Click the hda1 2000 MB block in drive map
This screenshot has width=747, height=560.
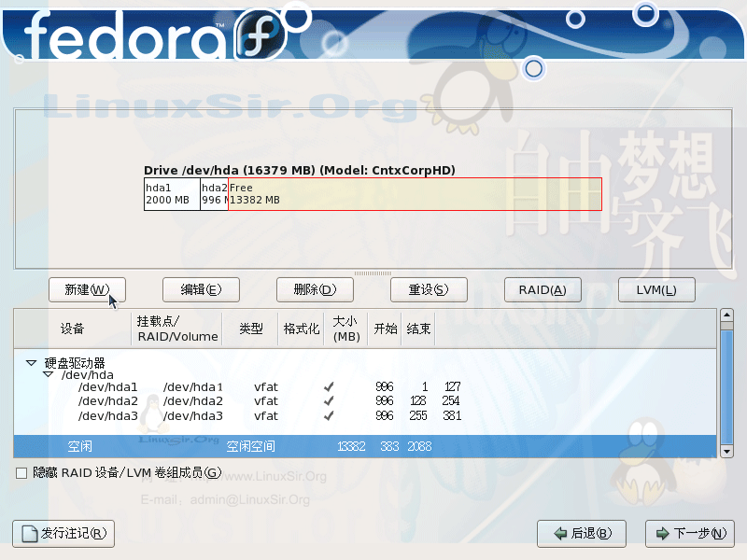coord(172,194)
